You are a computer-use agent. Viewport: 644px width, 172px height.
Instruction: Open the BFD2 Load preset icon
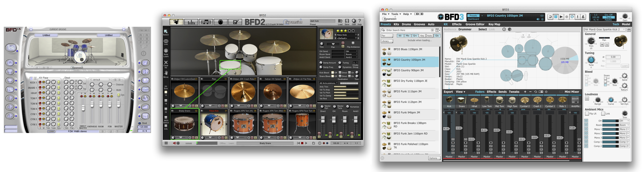(x=340, y=21)
